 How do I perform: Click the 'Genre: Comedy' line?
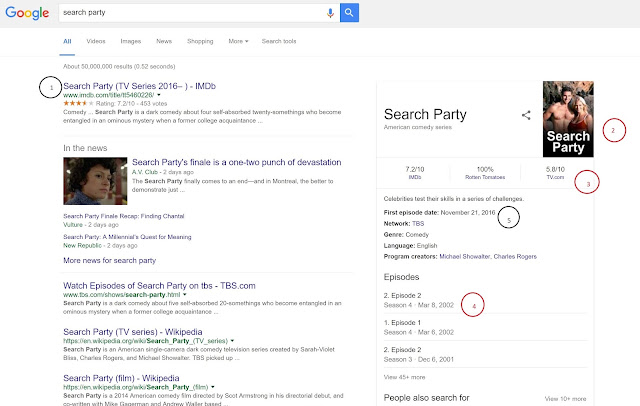click(x=406, y=235)
